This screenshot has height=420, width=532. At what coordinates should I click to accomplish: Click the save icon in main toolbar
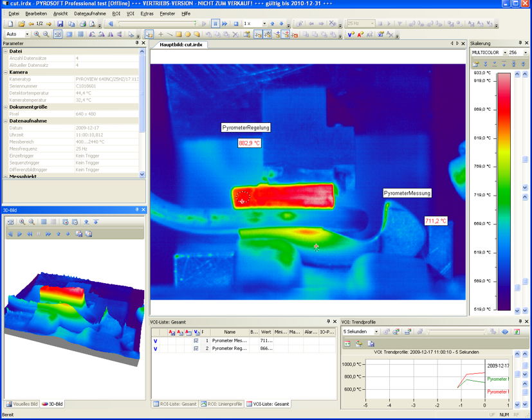click(x=59, y=24)
